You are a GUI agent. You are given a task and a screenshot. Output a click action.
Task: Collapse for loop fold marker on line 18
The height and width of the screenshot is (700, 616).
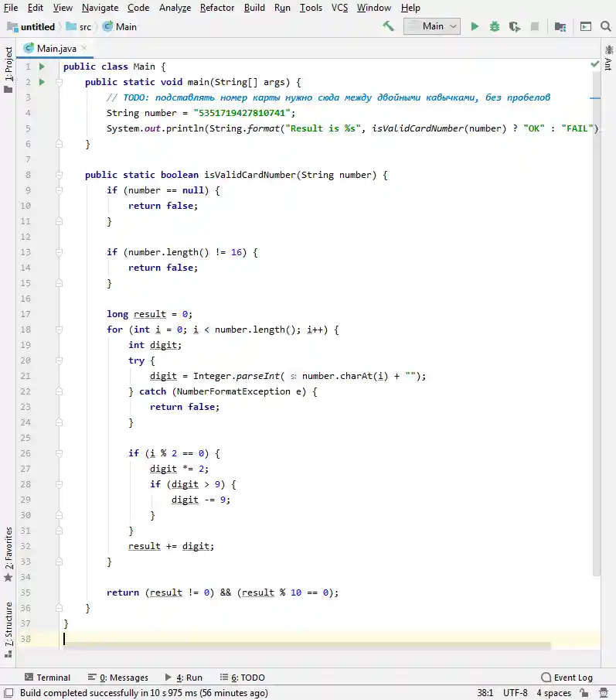pyautogui.click(x=59, y=330)
